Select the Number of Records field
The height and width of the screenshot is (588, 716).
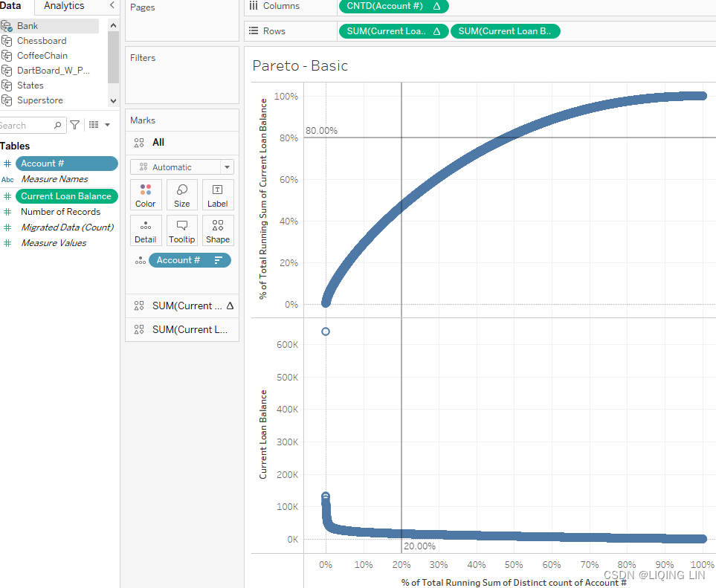[x=61, y=212]
